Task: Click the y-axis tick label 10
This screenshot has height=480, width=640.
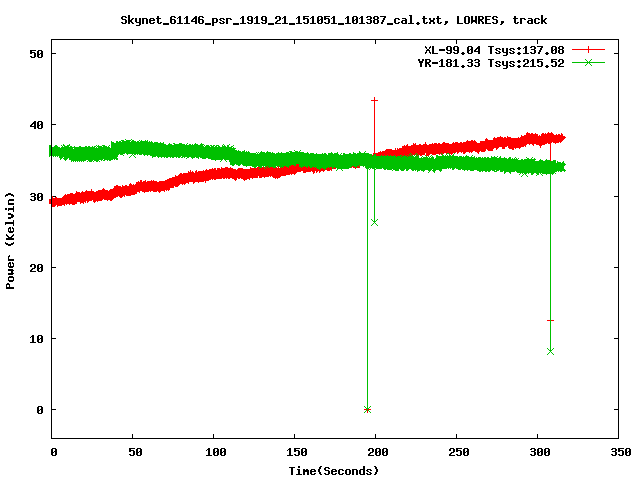Action: point(34,339)
